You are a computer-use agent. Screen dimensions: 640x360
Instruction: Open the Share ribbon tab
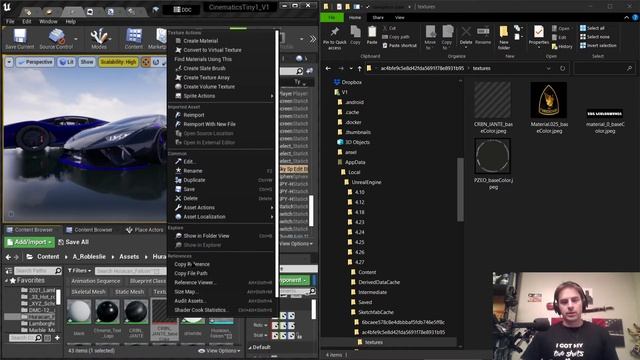click(378, 18)
